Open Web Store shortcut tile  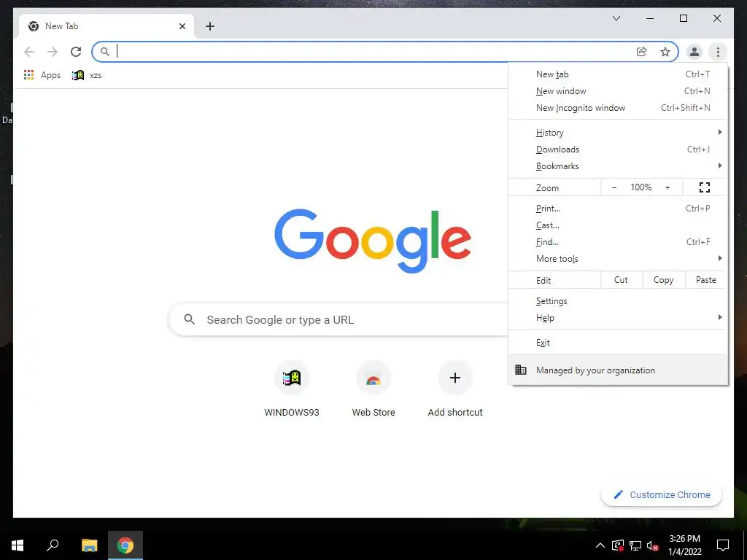coord(373,389)
